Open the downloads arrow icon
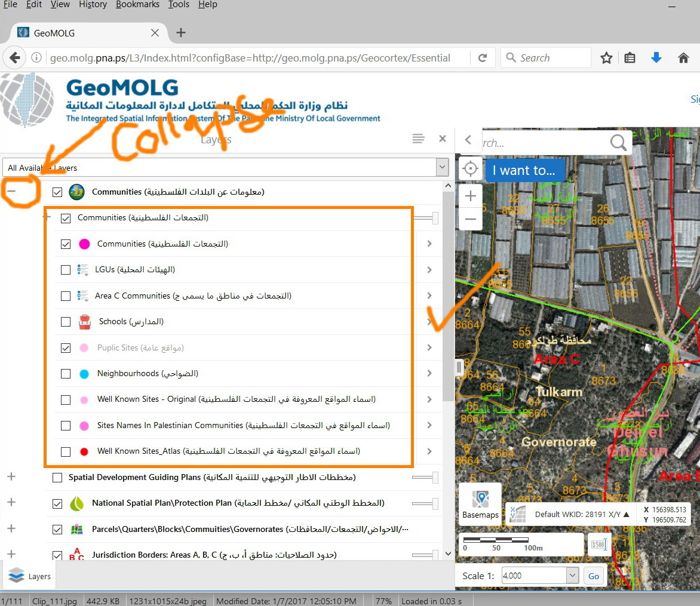The width and height of the screenshot is (700, 606). (x=656, y=57)
